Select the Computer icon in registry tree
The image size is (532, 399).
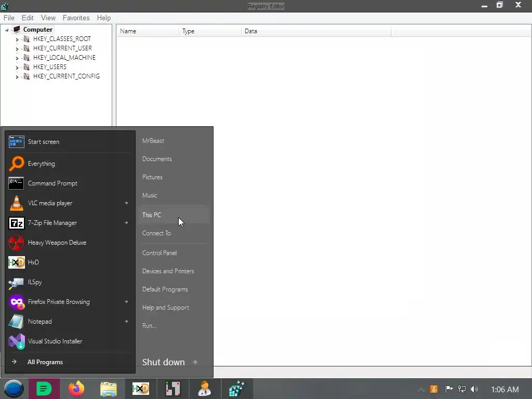point(17,30)
